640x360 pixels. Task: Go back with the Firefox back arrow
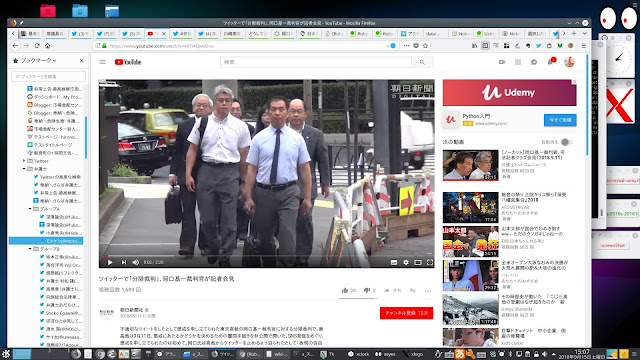[x=16, y=46]
